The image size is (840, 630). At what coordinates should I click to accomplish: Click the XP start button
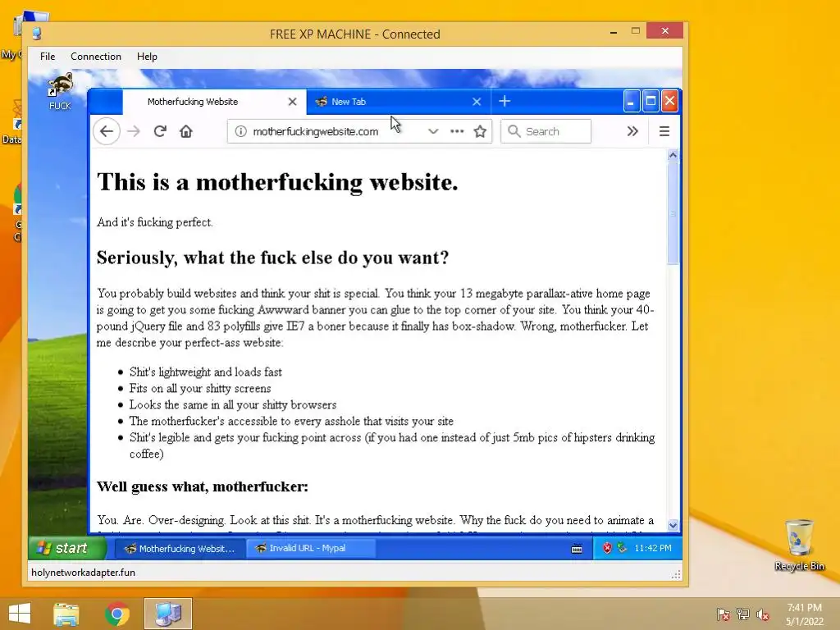point(67,548)
